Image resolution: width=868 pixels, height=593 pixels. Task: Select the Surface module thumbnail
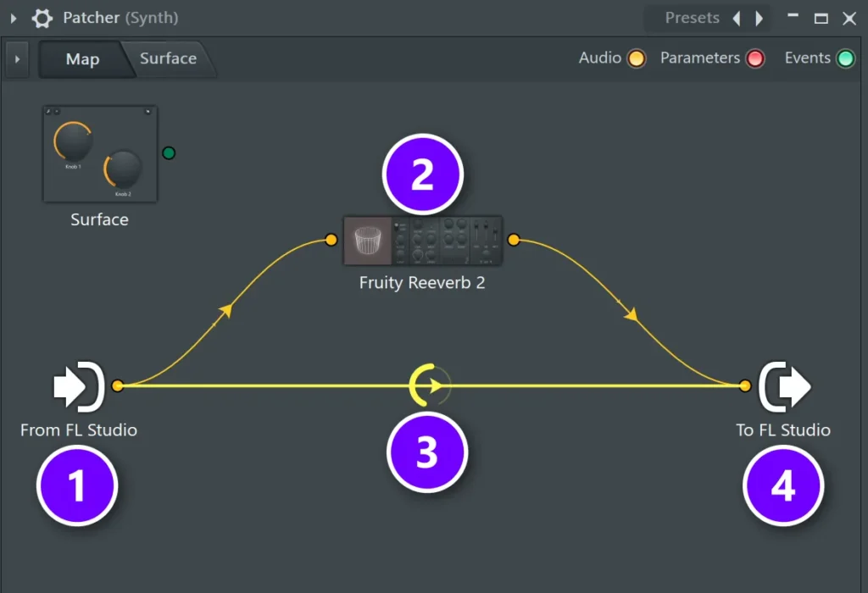point(100,154)
